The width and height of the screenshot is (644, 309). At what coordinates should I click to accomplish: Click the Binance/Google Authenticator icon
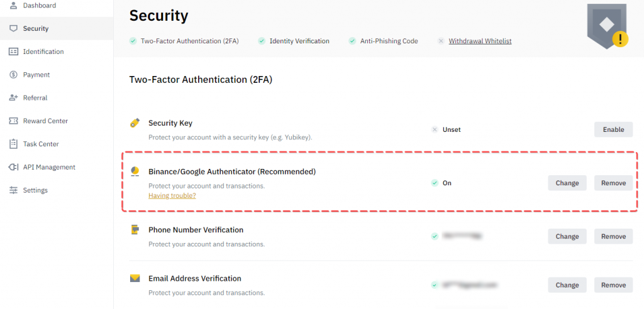pos(135,171)
